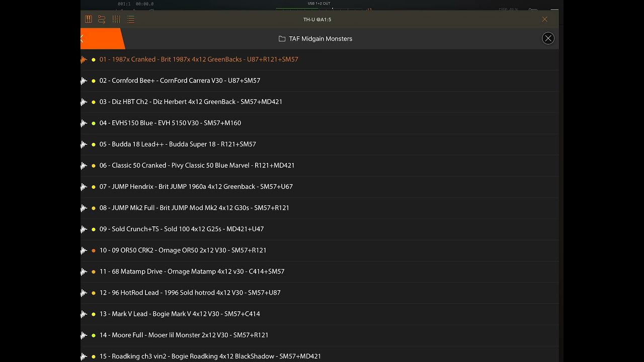Close the TH-U plugin window
Viewport: 644px width, 362px height.
coord(544,19)
